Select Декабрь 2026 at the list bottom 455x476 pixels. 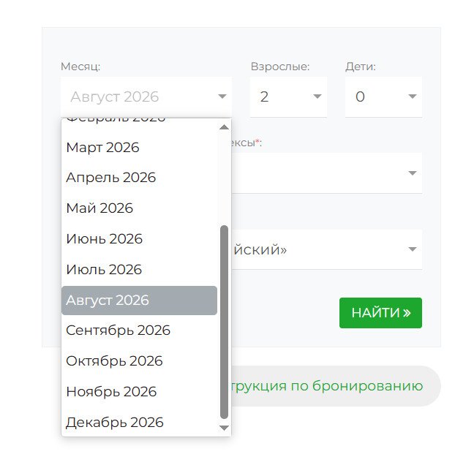(x=115, y=423)
